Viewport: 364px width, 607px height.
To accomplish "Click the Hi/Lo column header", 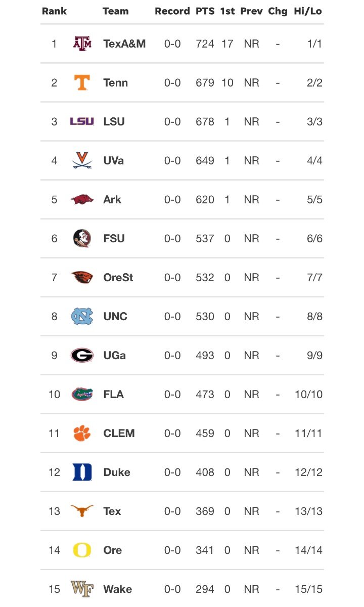I will (x=308, y=11).
